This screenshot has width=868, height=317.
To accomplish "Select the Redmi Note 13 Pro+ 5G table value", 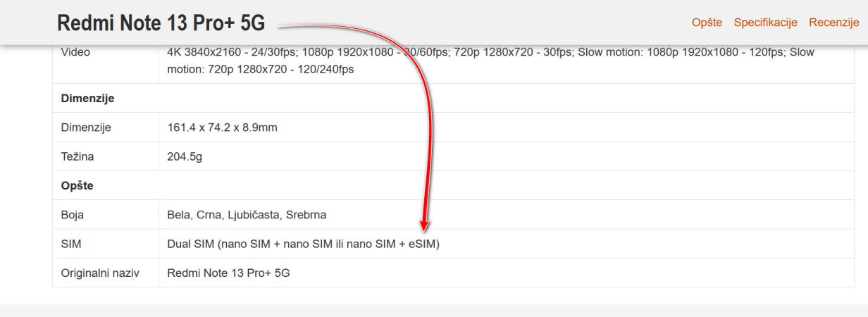I will tap(228, 273).
